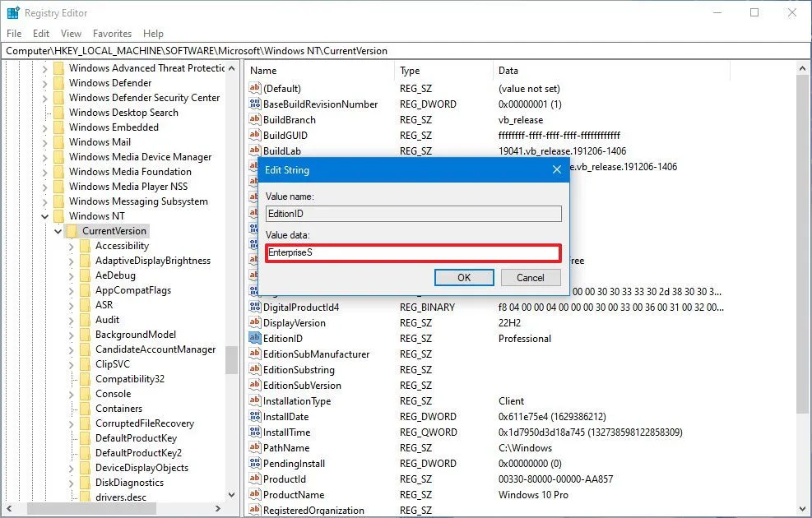
Task: Click the ab icon beside BuildBranch
Action: [x=254, y=119]
